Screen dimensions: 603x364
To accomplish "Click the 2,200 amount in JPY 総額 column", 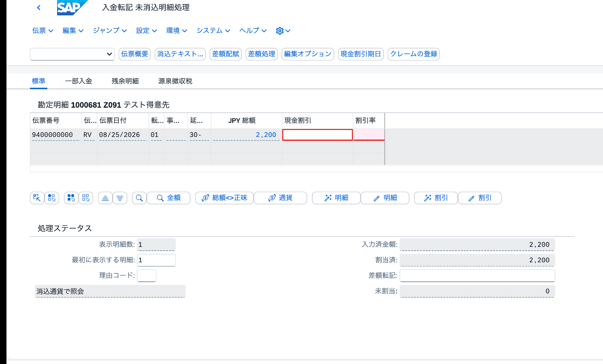I will click(266, 135).
